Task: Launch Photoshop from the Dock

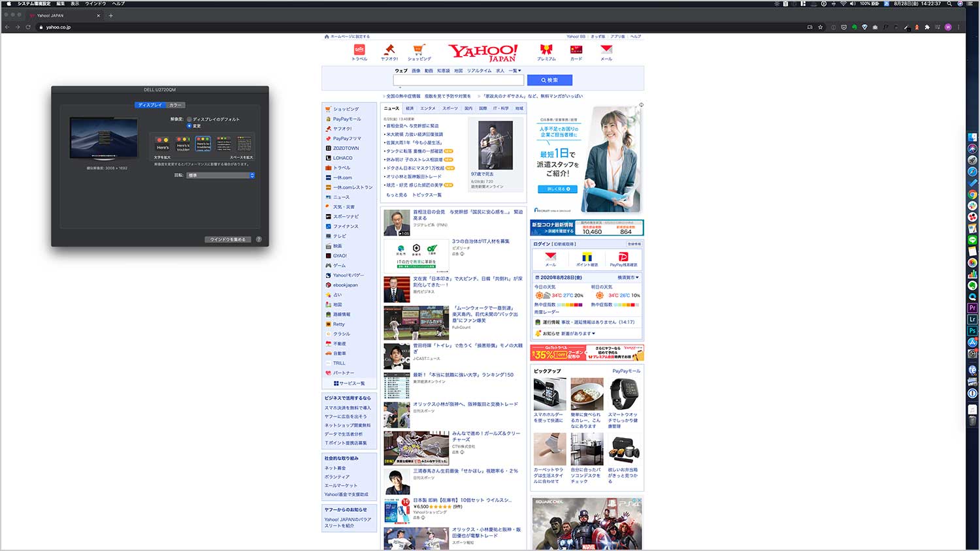Action: [x=973, y=331]
